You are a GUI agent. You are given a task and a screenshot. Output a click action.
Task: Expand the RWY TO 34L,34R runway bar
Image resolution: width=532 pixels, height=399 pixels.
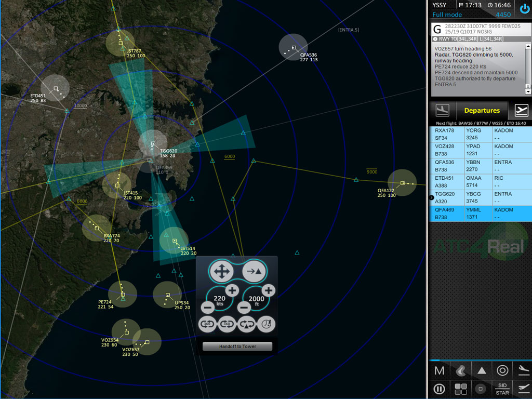click(435, 39)
